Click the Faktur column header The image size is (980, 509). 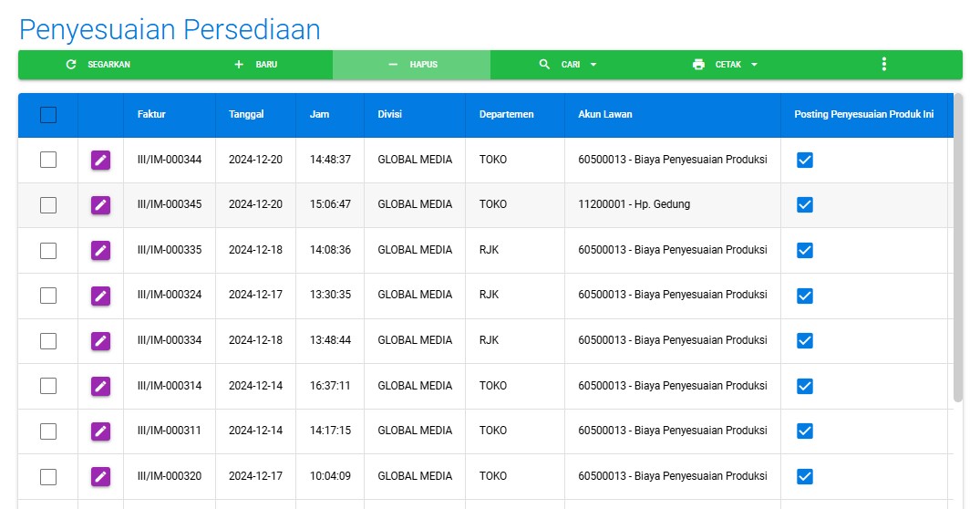(x=151, y=115)
